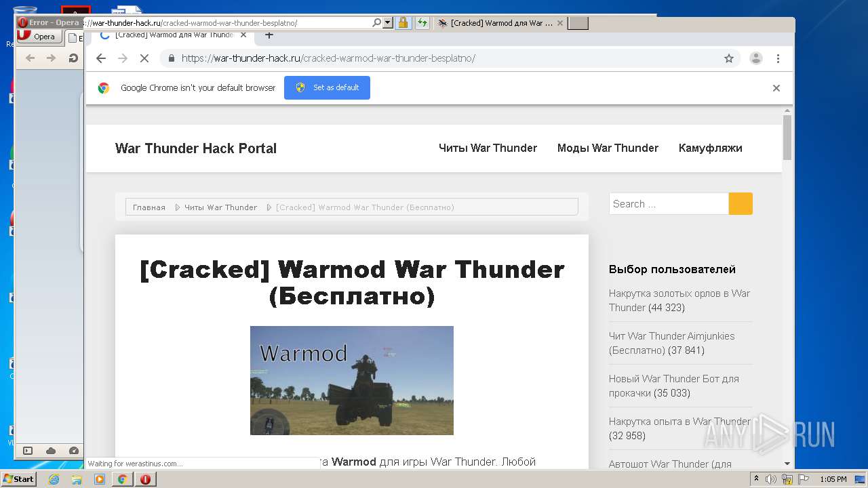Open the Windows Start menu
The width and height of the screenshot is (868, 488).
coord(18,479)
